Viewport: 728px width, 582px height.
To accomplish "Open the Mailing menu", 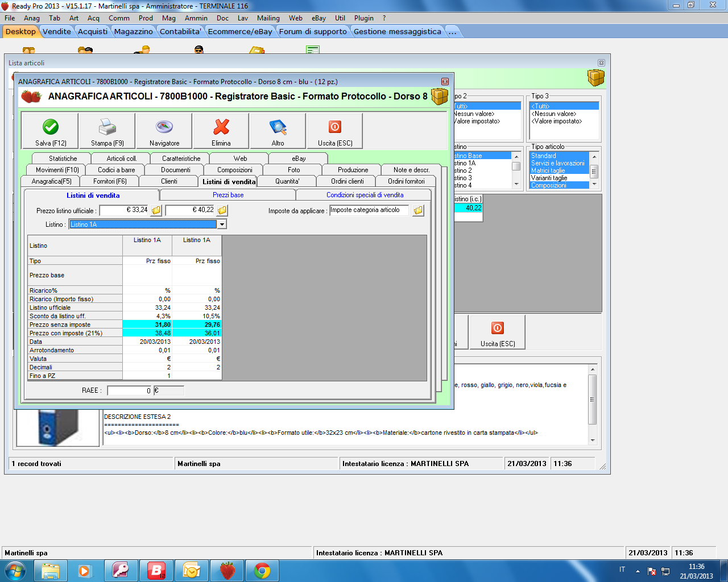I will [268, 18].
